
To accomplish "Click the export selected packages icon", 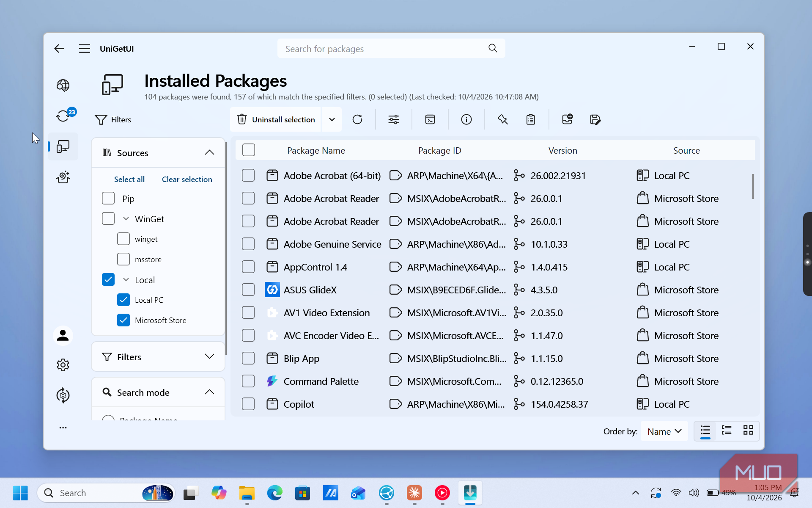I will coord(595,119).
